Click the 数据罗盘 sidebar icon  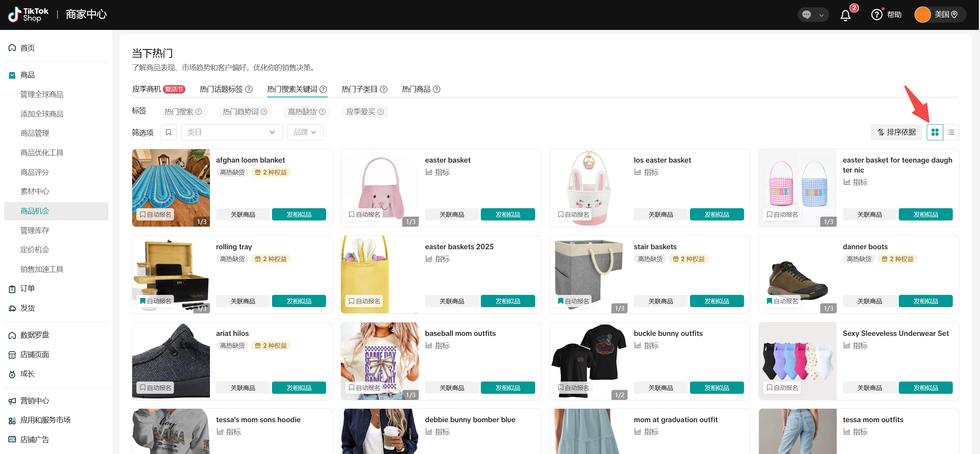coord(12,335)
